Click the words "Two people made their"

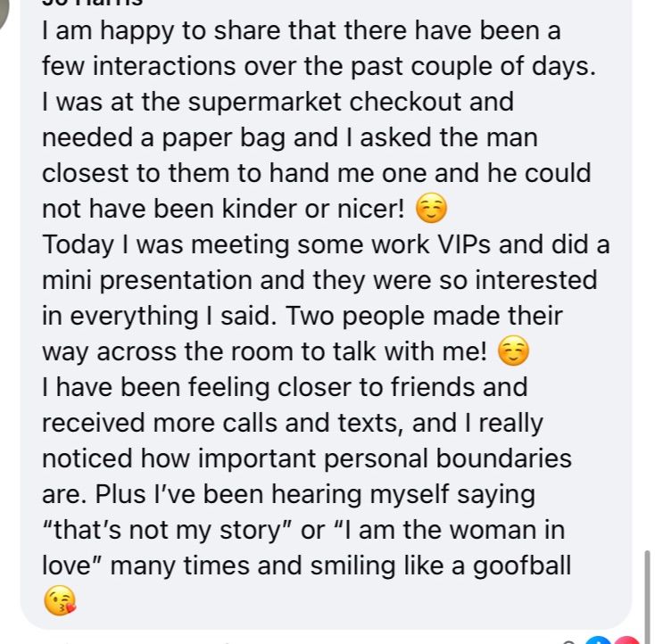[424, 316]
